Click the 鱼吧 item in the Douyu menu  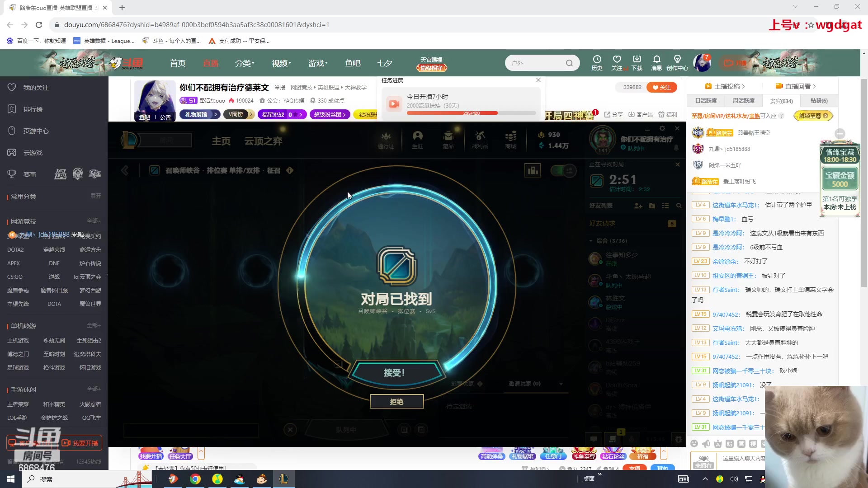pos(353,63)
